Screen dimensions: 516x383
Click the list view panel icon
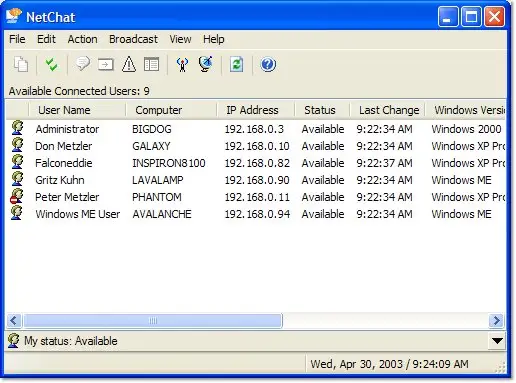151,64
